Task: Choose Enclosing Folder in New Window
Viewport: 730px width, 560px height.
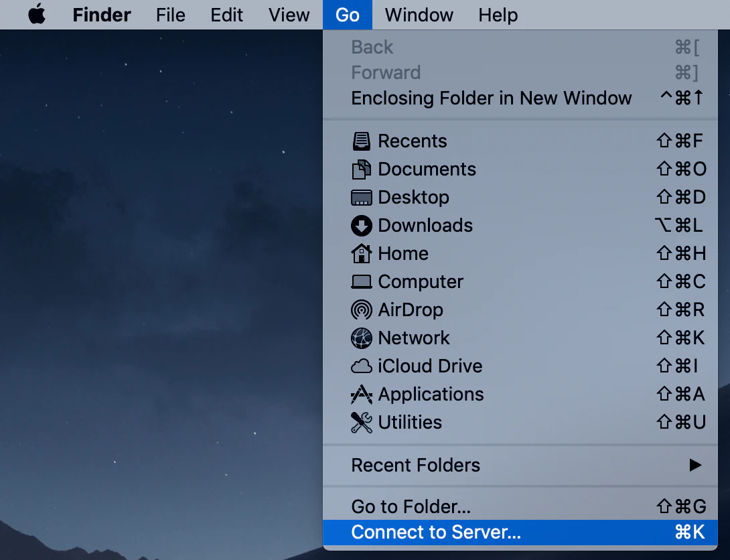Action: [x=520, y=98]
